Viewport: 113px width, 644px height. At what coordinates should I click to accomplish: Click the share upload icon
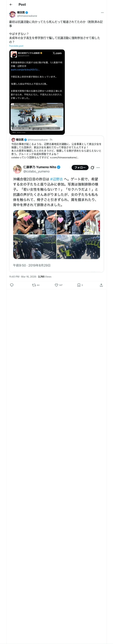(x=101, y=285)
